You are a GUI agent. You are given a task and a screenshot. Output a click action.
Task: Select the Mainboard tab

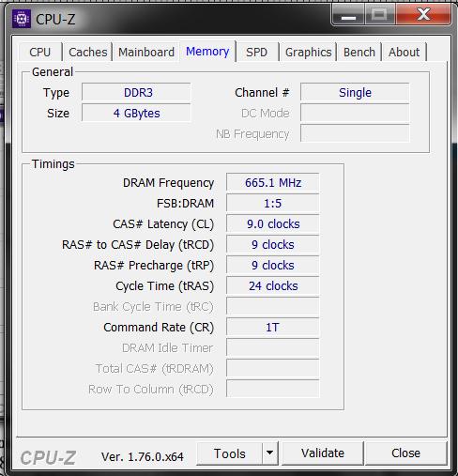coord(146,53)
